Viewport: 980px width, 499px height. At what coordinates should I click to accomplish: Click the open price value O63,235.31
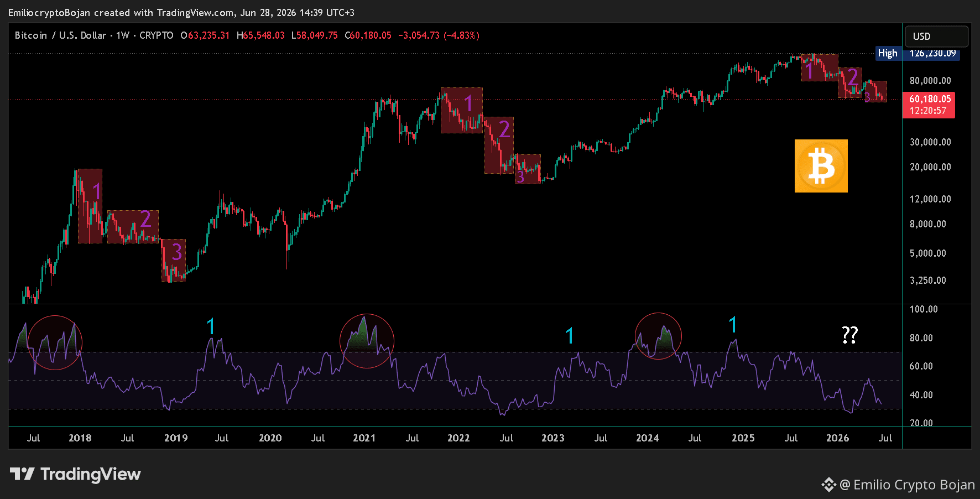(x=205, y=35)
